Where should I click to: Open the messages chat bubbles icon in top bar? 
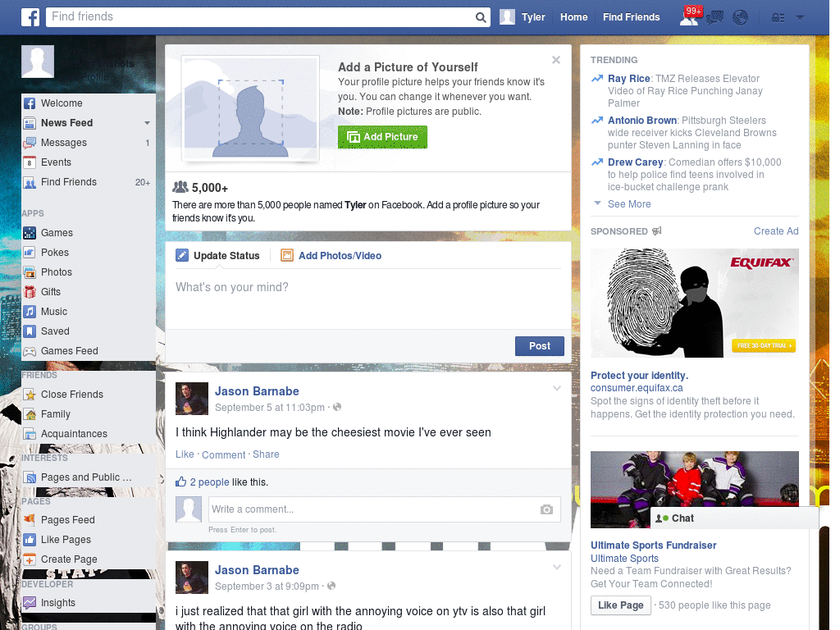[x=714, y=18]
